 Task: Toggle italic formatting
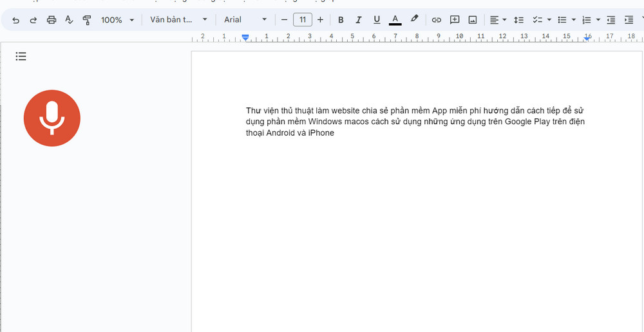pyautogui.click(x=359, y=20)
